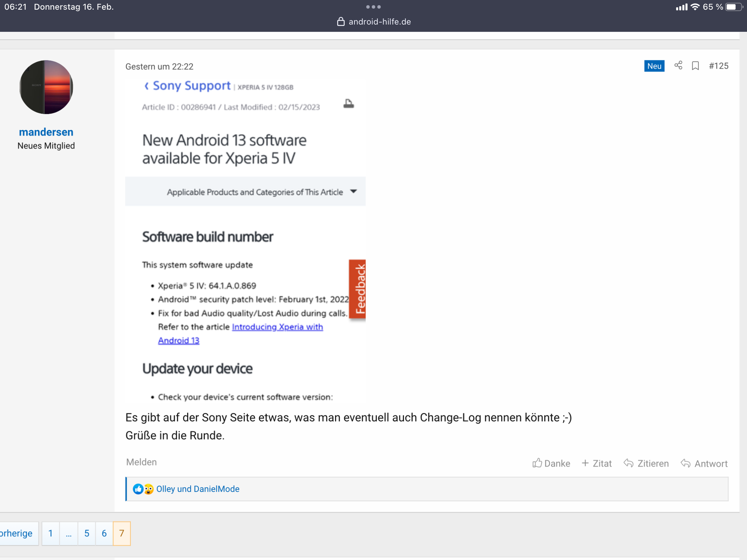This screenshot has height=560, width=747.
Task: Open the post number #125 permalink
Action: pos(718,66)
